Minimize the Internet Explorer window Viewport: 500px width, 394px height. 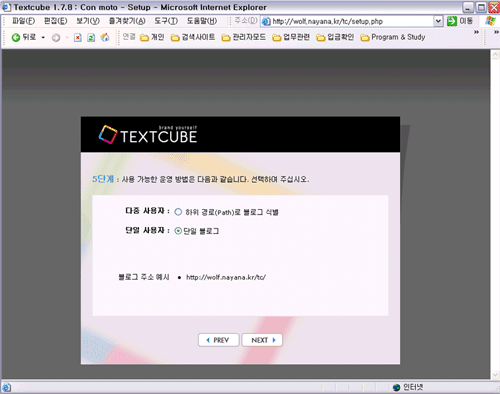(x=468, y=7)
